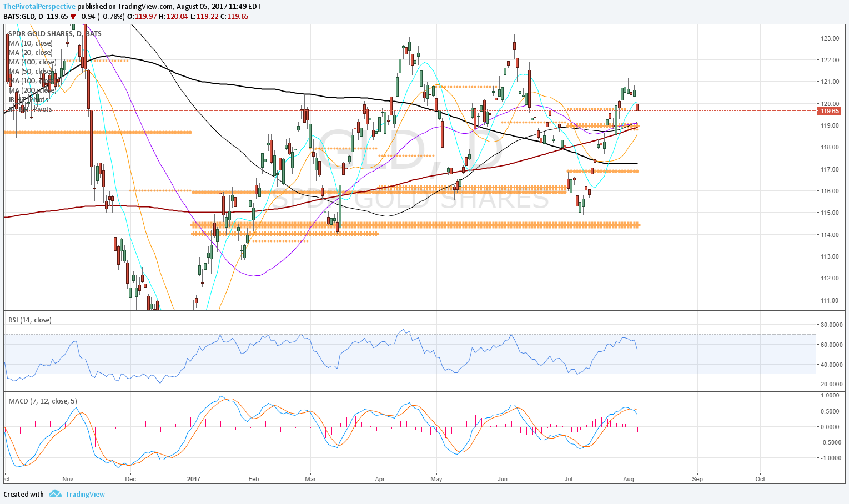Click the 80.0000 RSI axis label
Viewport: 849px width, 504px height.
point(831,325)
